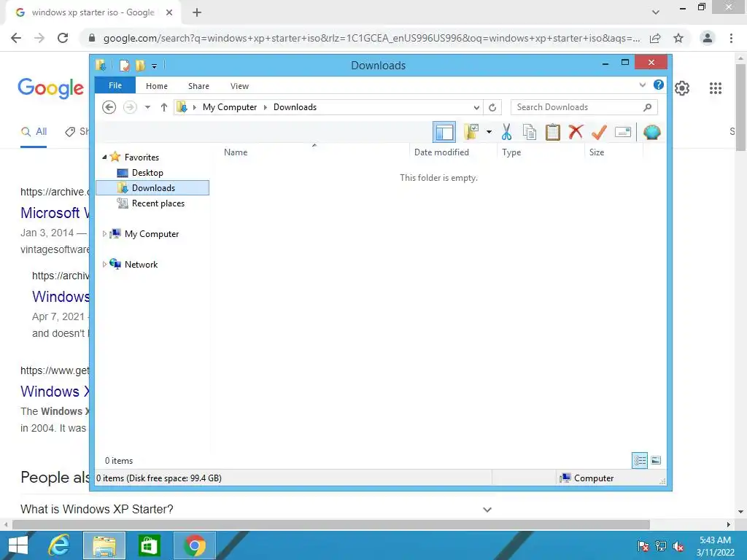
Task: Click My Computer in address breadcrumb
Action: [230, 107]
